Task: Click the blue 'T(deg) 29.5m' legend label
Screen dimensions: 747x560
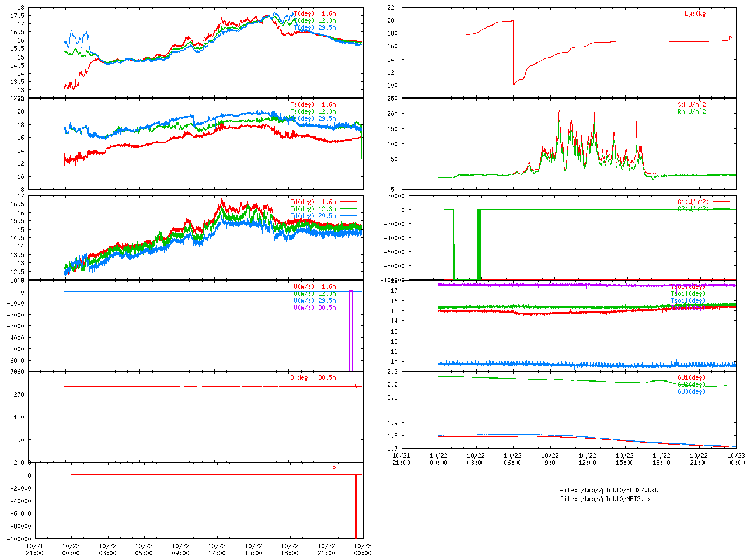Action: pos(315,27)
